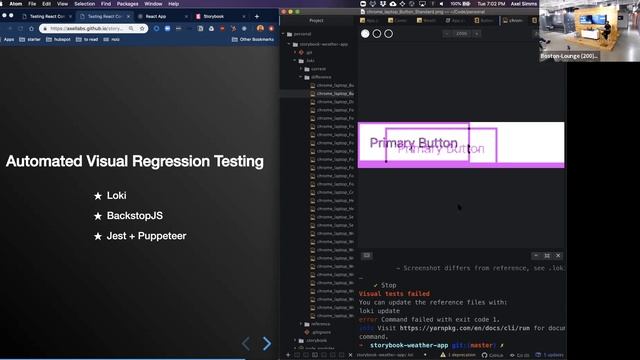Click the terminal panel input icon

click(x=367, y=256)
